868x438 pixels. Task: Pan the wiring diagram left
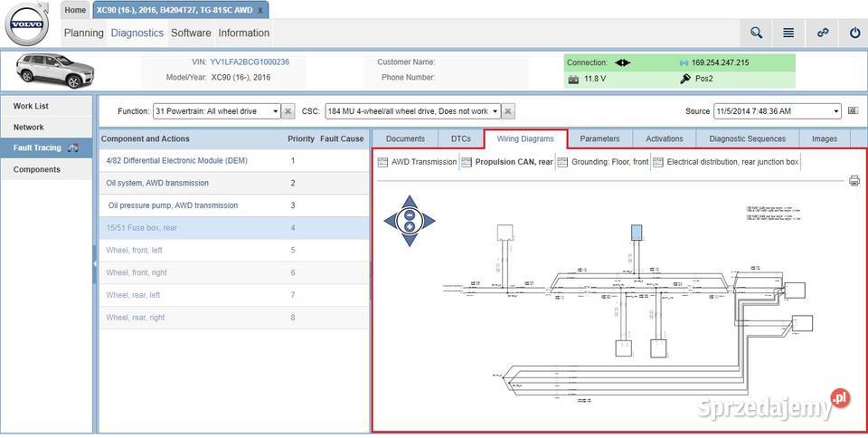tap(390, 221)
